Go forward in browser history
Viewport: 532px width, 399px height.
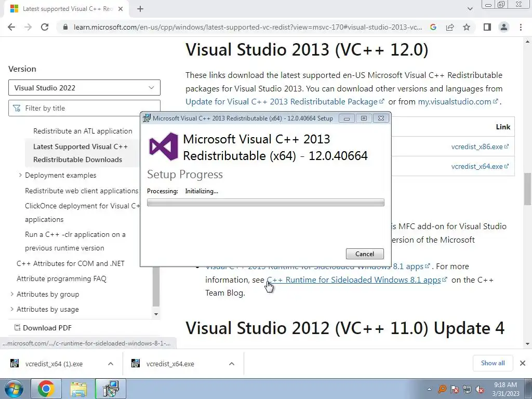point(28,27)
